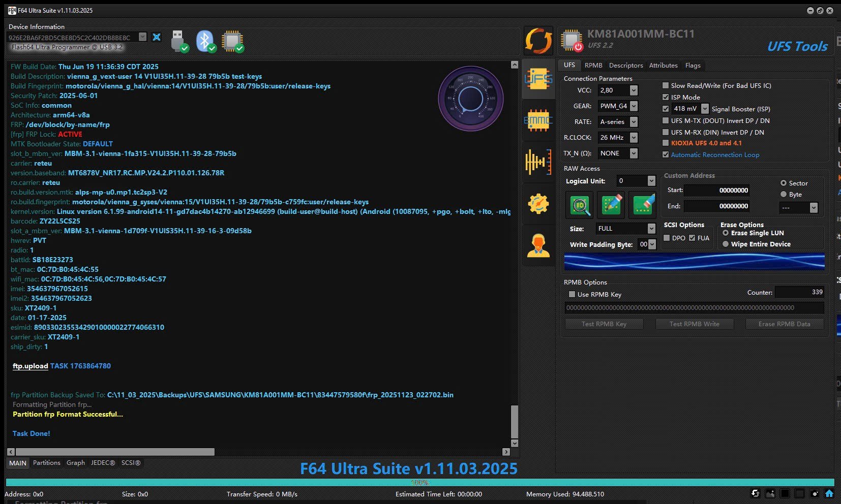This screenshot has height=504, width=841.
Task: Toggle Slow Read/Write for Bad UFS IC
Action: point(666,85)
